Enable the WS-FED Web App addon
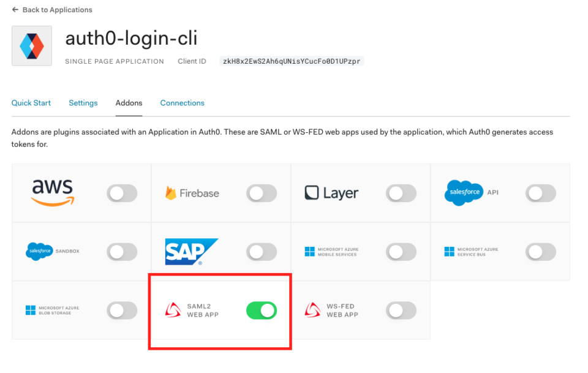The height and width of the screenshot is (373, 588). pyautogui.click(x=401, y=311)
